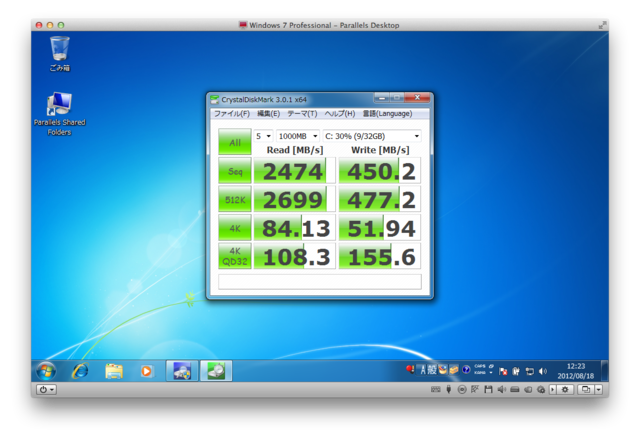Click the IME KANA indicator in the tray
640x441 pixels.
(480, 372)
